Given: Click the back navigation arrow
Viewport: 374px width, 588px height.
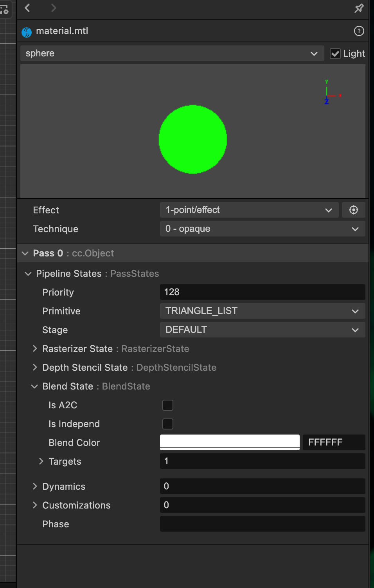Looking at the screenshot, I should (x=27, y=8).
